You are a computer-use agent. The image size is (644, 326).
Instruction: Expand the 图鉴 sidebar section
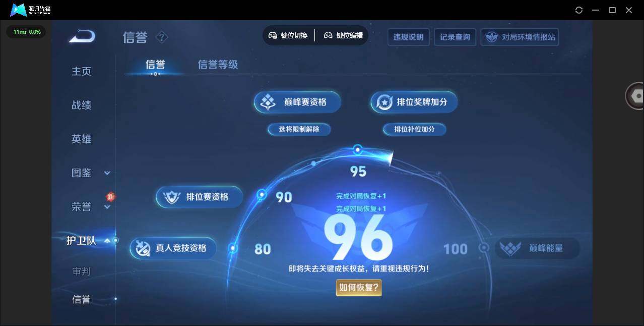point(107,173)
